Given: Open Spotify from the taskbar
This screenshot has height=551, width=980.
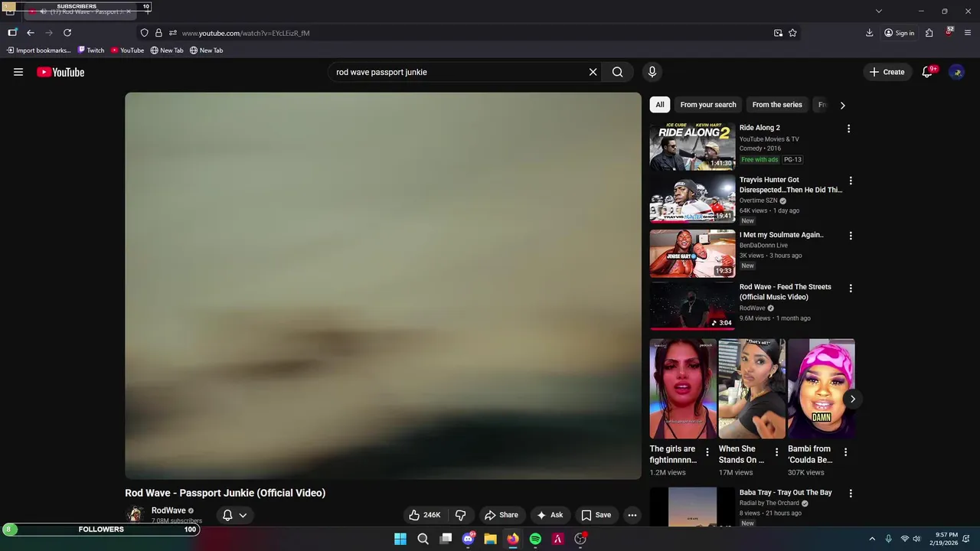Looking at the screenshot, I should (x=535, y=539).
